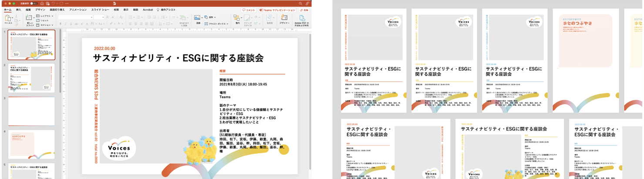This screenshot has width=644, height=179.
Task: Open the 挿入 ribbon tab
Action: coord(18,10)
